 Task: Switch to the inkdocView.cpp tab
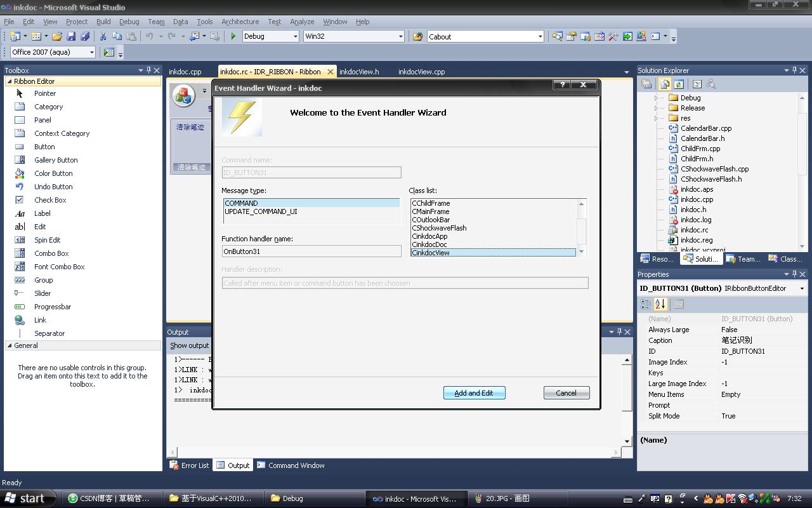point(421,72)
